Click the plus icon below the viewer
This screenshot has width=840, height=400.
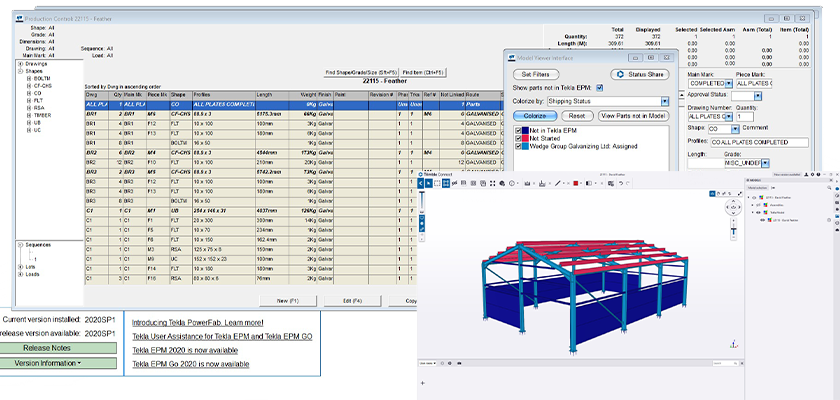click(423, 383)
